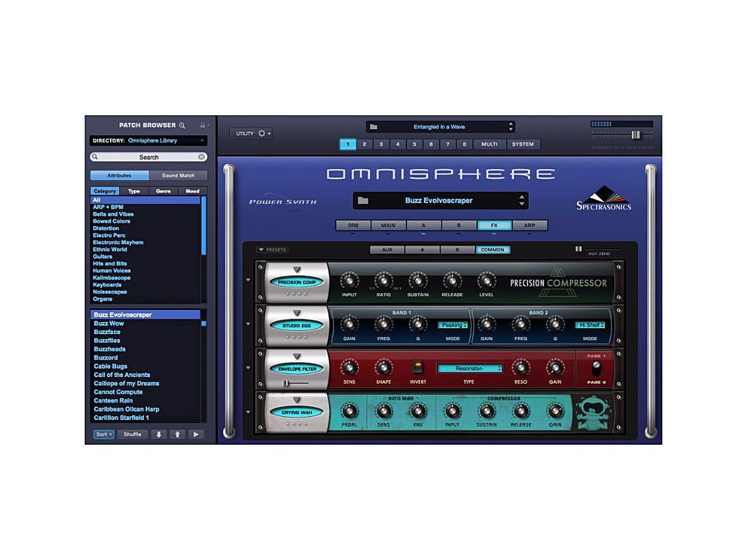This screenshot has width=747, height=560.
Task: Click the Precision Compressor Input knob
Action: coord(349,281)
